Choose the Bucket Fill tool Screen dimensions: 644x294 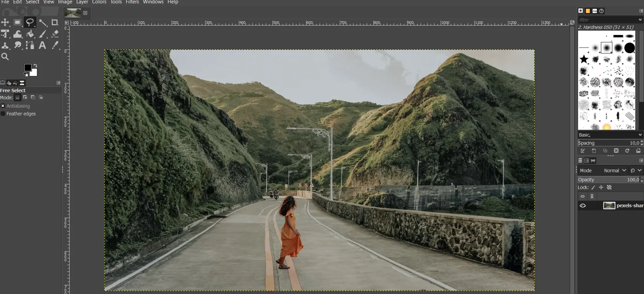[30, 34]
